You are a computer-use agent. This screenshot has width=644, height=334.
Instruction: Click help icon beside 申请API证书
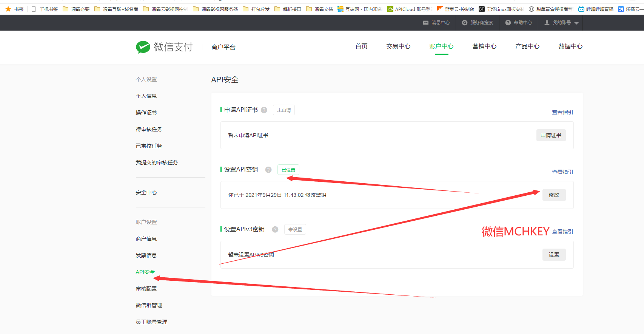pyautogui.click(x=264, y=110)
